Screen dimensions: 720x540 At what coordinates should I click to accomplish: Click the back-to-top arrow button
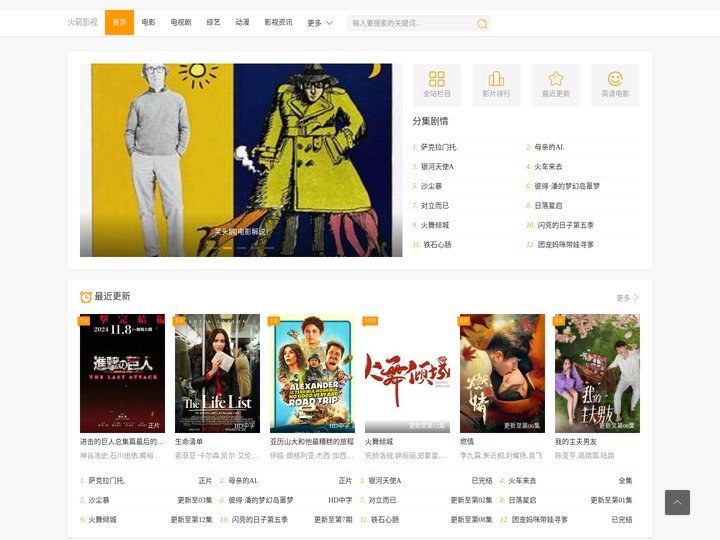(x=677, y=502)
